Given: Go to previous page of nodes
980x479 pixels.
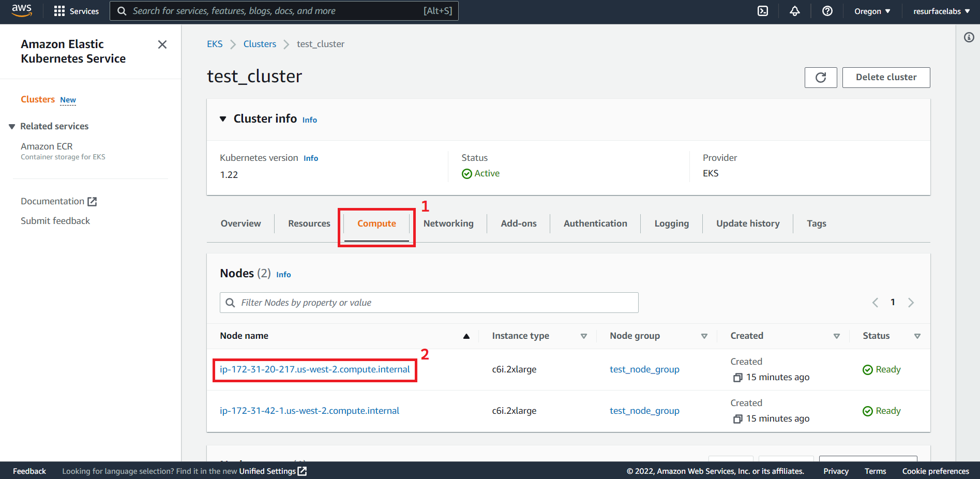Looking at the screenshot, I should click(875, 303).
